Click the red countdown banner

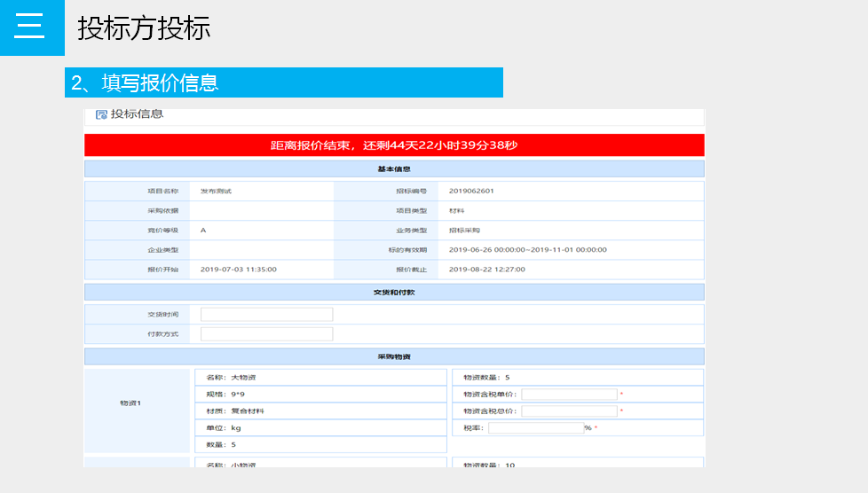click(x=394, y=145)
